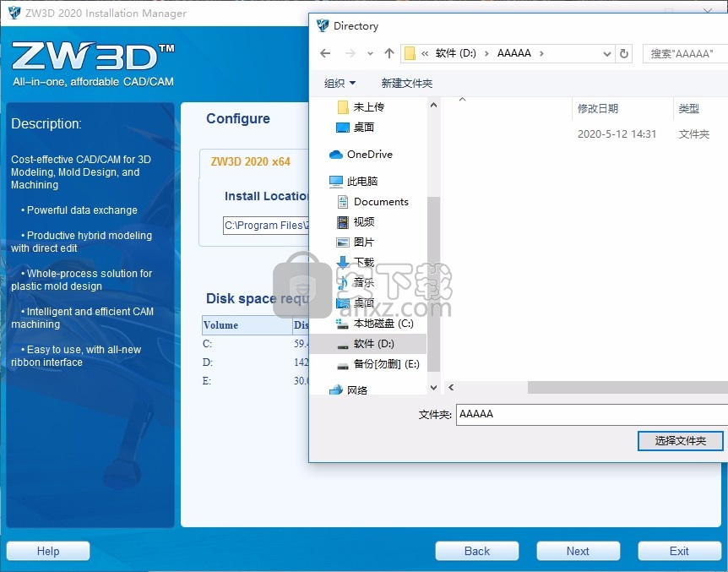728x572 pixels.
Task: Click 新建文件夹 to create folder
Action: 407,83
